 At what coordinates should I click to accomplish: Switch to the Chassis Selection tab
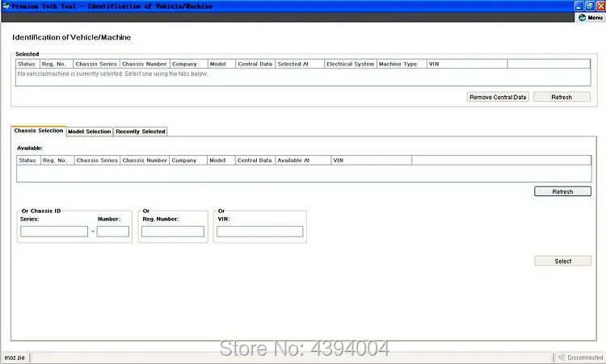click(38, 131)
